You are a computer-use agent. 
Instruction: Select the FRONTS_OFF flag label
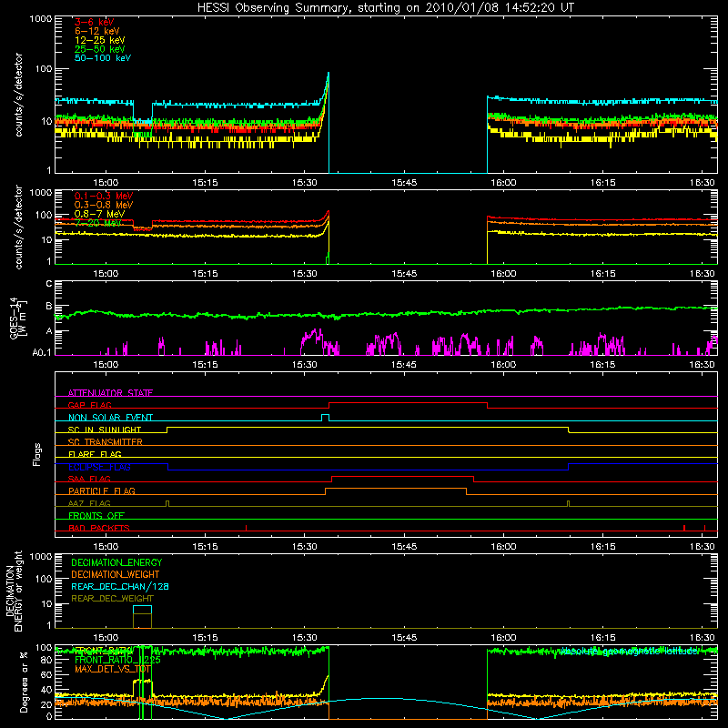pyautogui.click(x=96, y=515)
